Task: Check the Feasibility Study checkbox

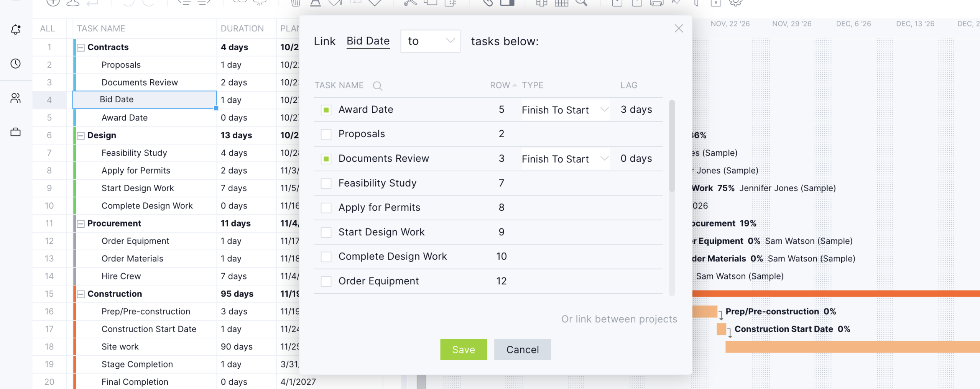Action: [x=326, y=184]
